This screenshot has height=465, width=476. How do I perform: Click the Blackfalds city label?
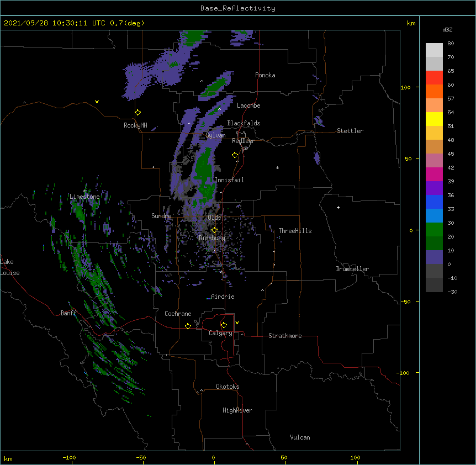click(x=244, y=123)
